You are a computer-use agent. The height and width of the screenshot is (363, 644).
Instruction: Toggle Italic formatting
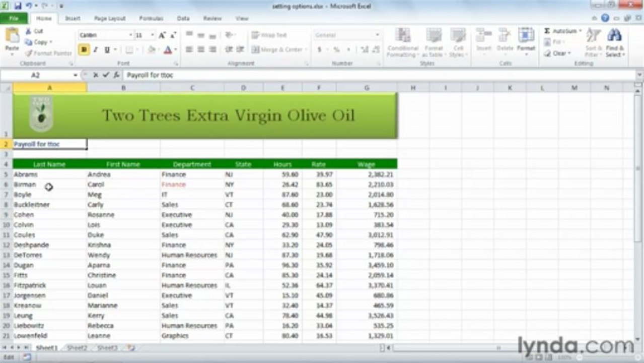click(96, 49)
